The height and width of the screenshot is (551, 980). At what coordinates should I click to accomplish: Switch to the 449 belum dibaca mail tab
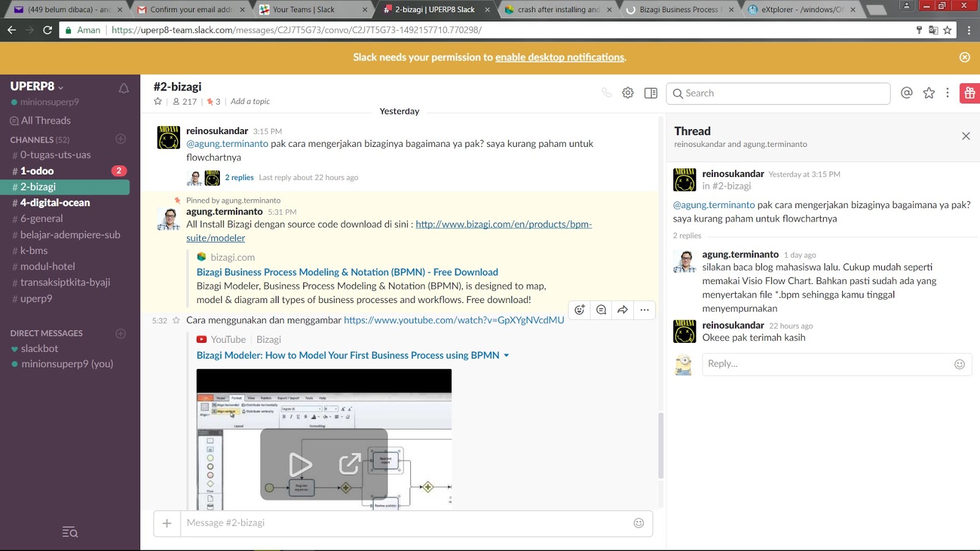[68, 9]
